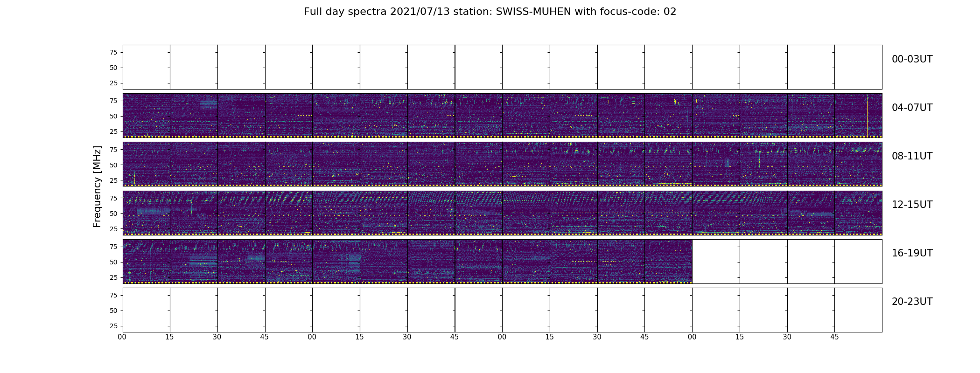Click the yellow vertical spike in 04-07UT row
Image resolution: width=980 pixels, height=373 pixels.
tap(867, 117)
